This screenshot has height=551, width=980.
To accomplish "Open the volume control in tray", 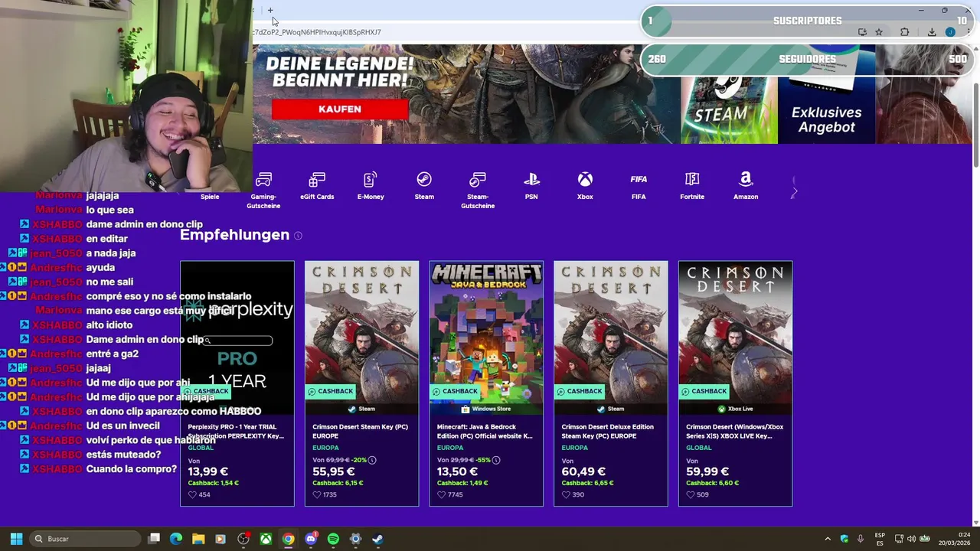I will (x=912, y=539).
